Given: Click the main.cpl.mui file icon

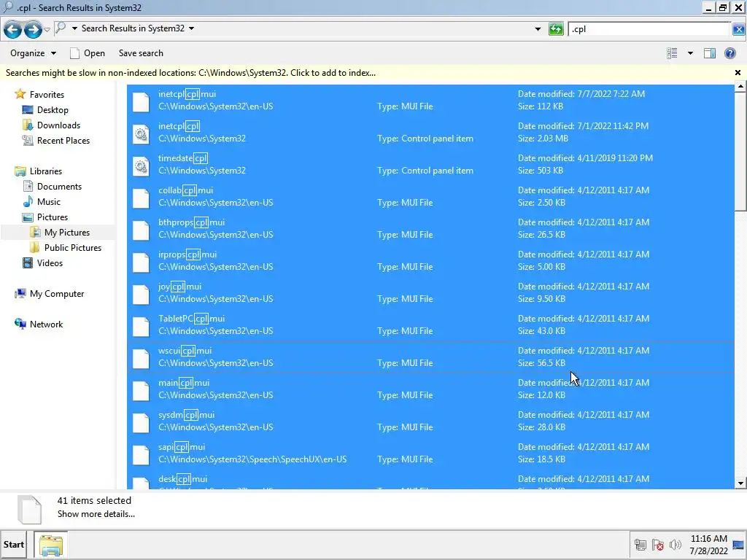Looking at the screenshot, I should click(x=141, y=391).
